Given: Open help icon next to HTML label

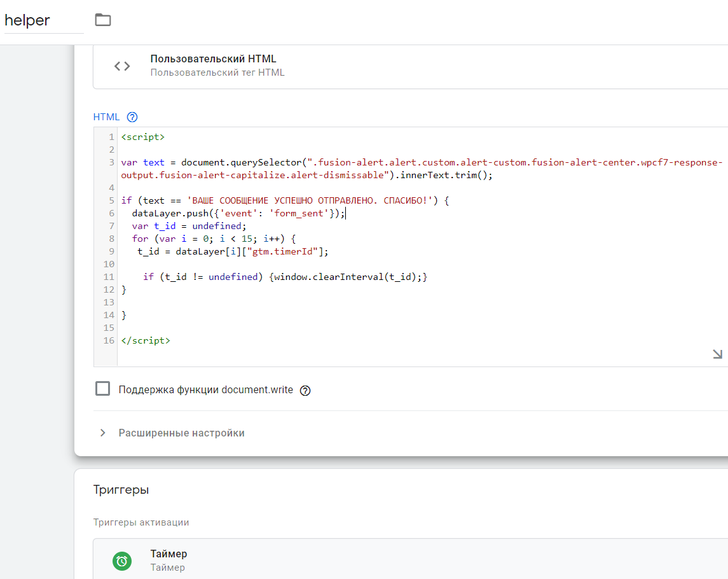Looking at the screenshot, I should pos(132,117).
